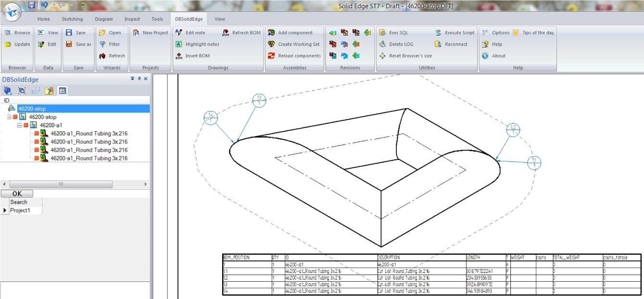Click the Exec SQL icon
Screen dimensions: 644x299
pyautogui.click(x=382, y=33)
